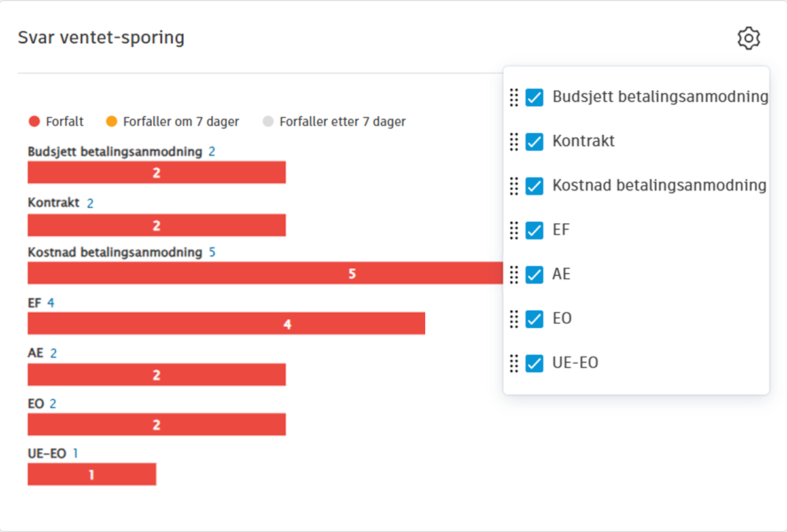Click drag handle next to Kontrakt option

(514, 141)
